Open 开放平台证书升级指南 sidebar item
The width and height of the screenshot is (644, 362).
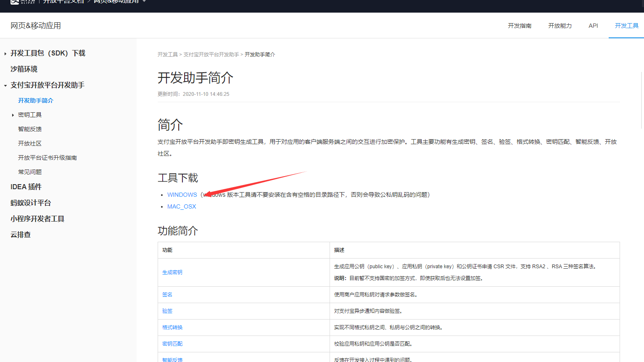pyautogui.click(x=48, y=158)
